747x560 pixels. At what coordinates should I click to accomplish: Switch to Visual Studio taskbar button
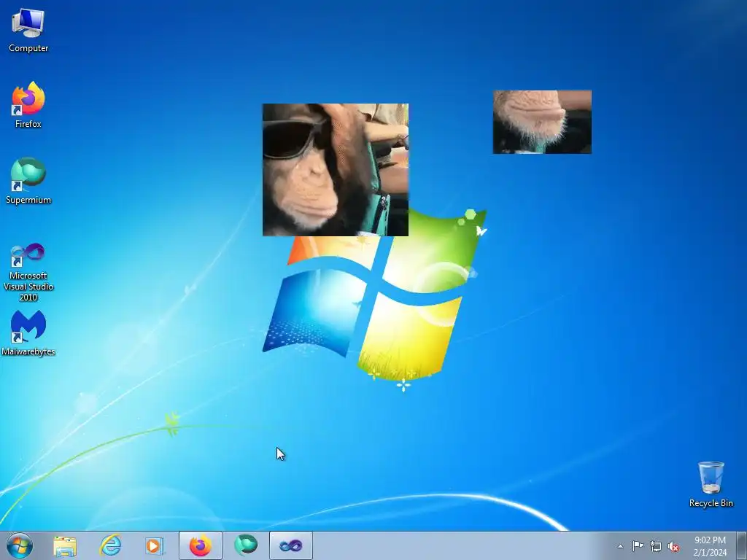coord(290,545)
